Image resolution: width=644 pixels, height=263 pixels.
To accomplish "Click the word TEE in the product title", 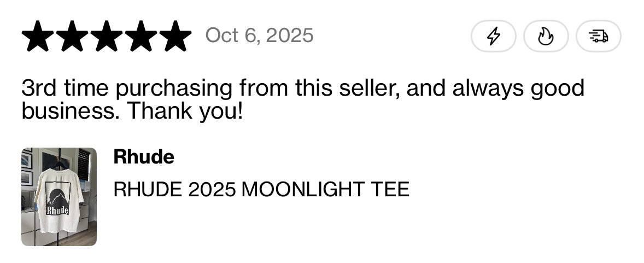I will coord(390,189).
